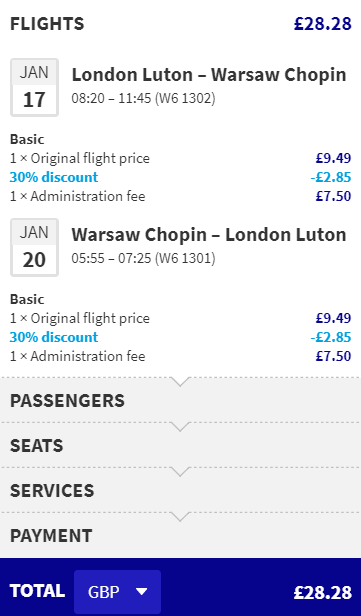Click the 08:20 – 11:45 (W6 1302) flight time
Image resolution: width=361 pixels, height=616 pixels.
pyautogui.click(x=143, y=98)
